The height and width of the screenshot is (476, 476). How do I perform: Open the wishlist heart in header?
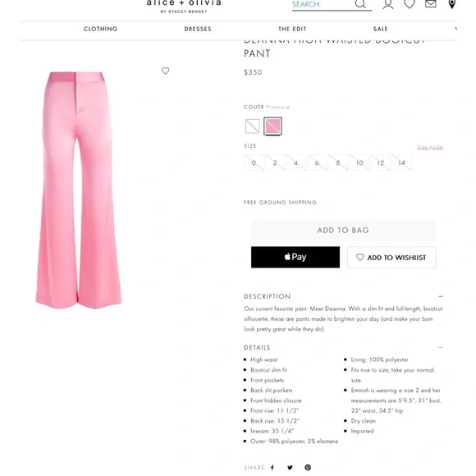pos(410,4)
